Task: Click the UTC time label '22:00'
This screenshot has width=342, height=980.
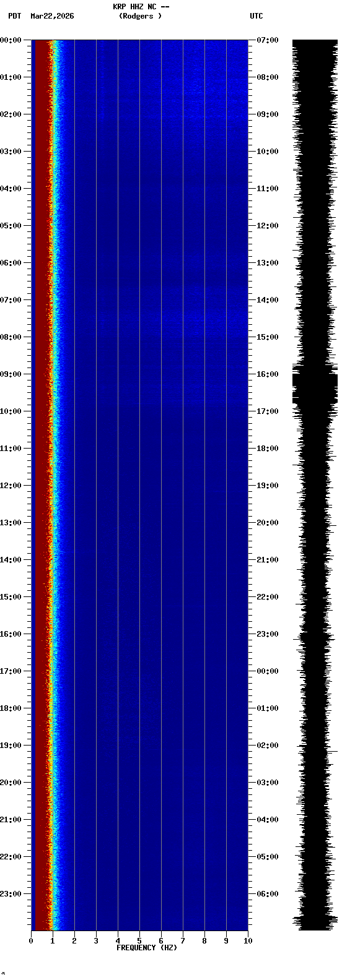Action: [x=268, y=597]
